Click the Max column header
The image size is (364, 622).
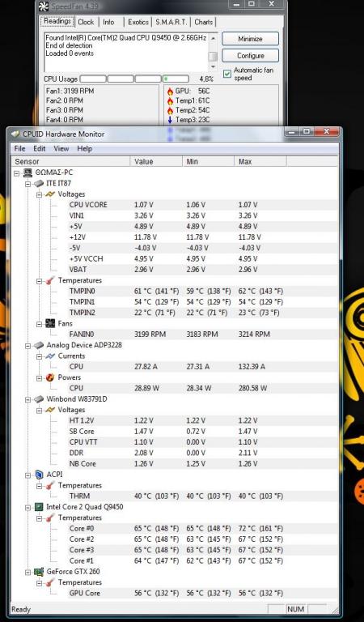260,161
